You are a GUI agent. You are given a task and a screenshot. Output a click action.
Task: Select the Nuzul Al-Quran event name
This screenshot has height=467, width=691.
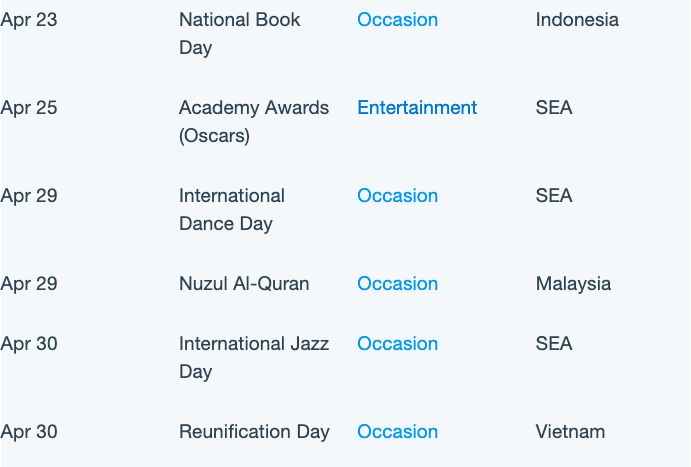(x=244, y=284)
